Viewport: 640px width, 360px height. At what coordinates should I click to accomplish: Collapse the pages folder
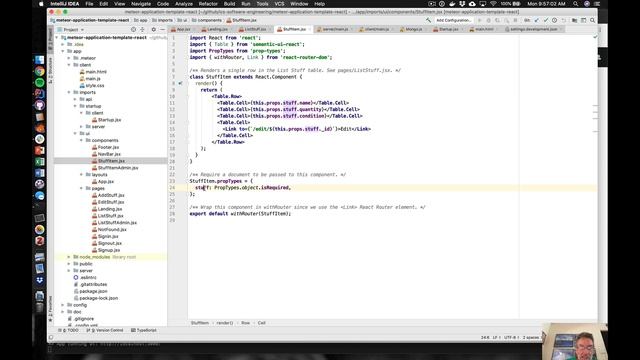pyautogui.click(x=81, y=188)
